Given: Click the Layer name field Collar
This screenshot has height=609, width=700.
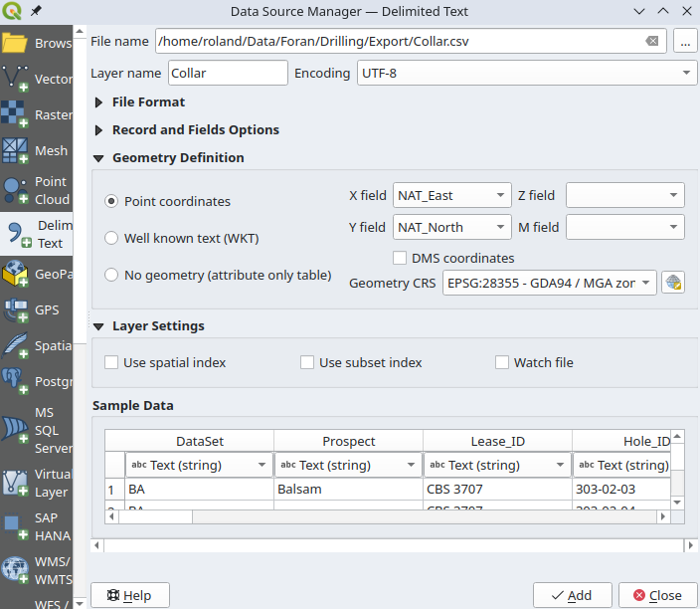Looking at the screenshot, I should (228, 73).
